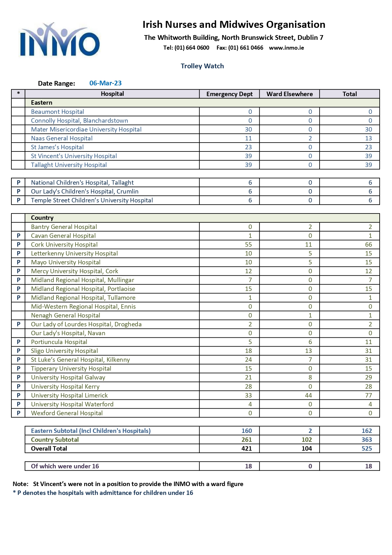Click the INMO logo
Screen dimensions: 392x555
pos(60,40)
